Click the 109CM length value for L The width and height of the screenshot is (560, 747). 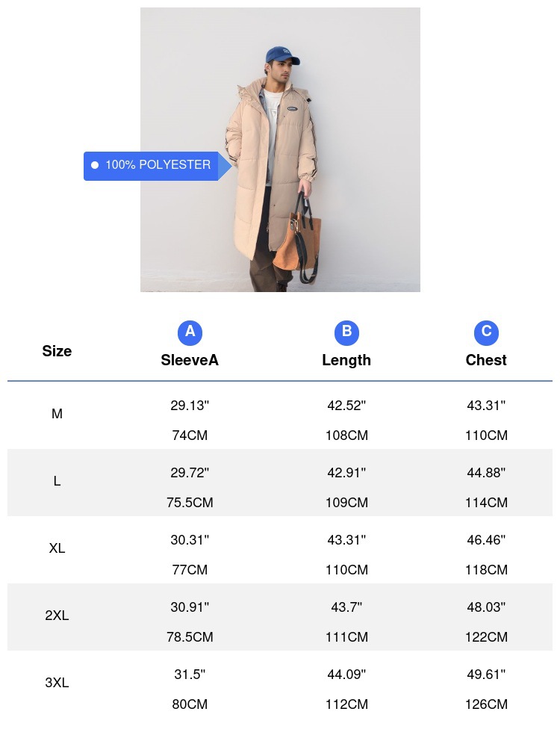tap(346, 503)
